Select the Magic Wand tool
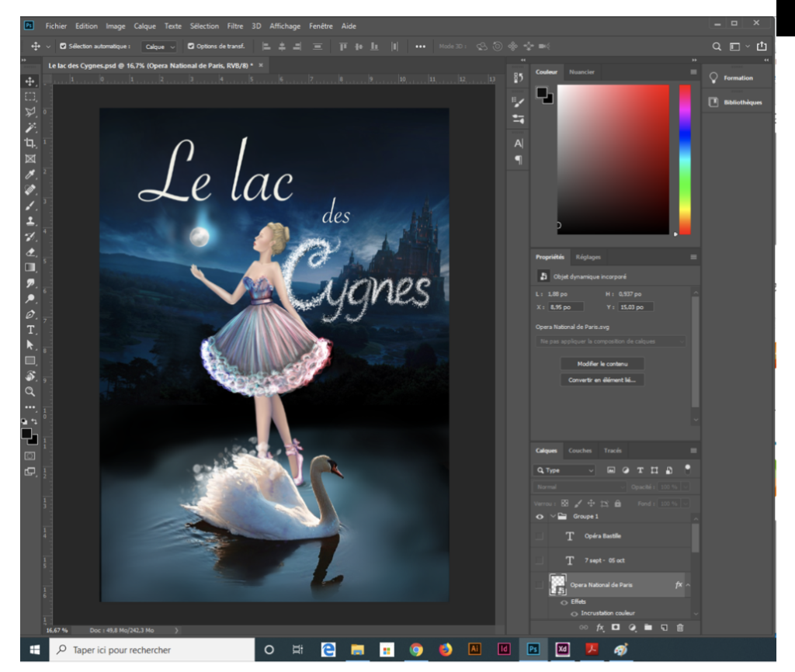 click(x=30, y=128)
